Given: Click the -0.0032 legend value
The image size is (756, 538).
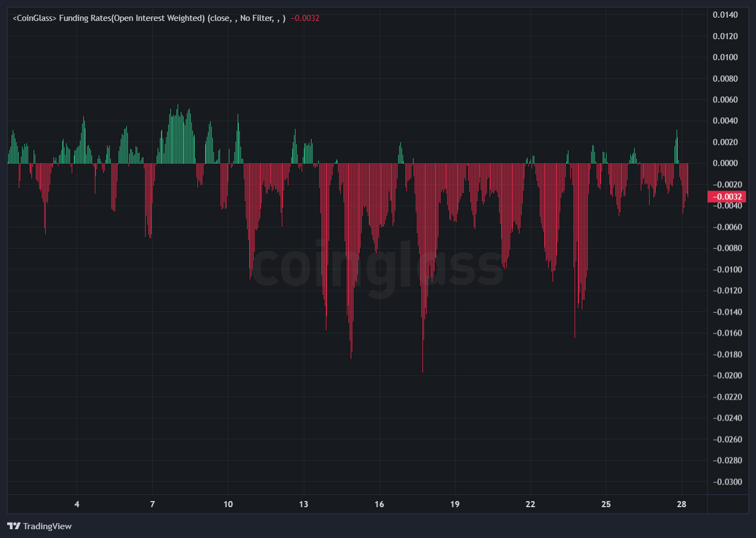Looking at the screenshot, I should [306, 18].
